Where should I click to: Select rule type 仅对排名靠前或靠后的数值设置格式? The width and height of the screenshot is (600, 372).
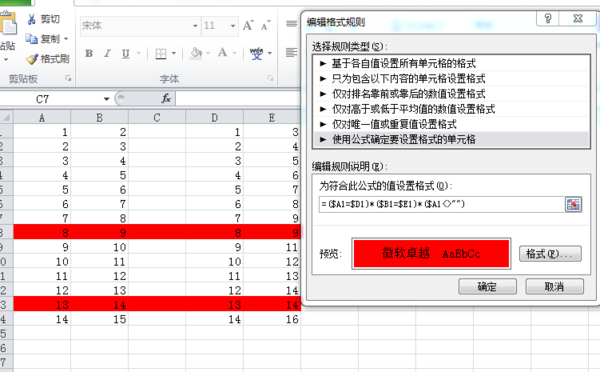point(451,94)
